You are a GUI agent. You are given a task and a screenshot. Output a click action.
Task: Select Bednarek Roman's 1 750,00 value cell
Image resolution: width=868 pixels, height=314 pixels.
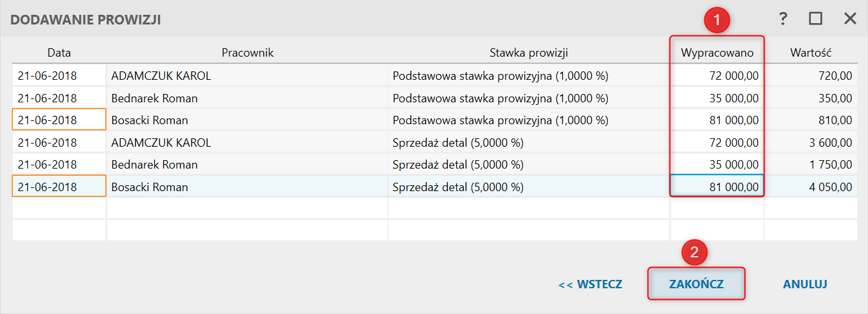click(x=811, y=165)
